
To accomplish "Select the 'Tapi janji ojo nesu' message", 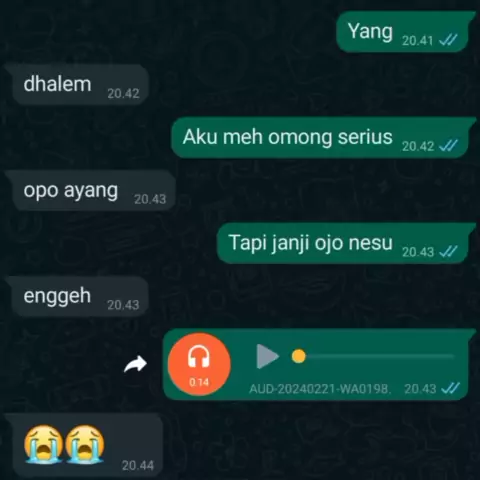I will 346,243.
